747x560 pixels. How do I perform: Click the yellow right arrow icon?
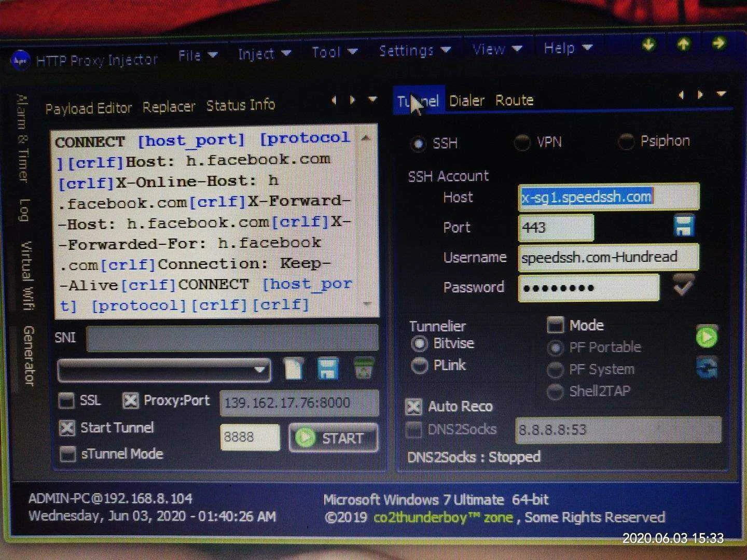point(719,43)
